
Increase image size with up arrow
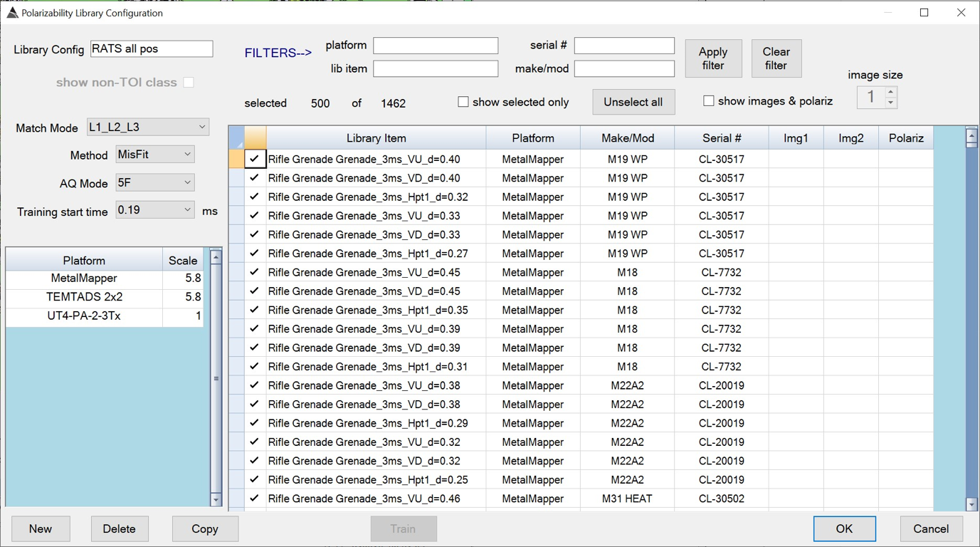tap(890, 92)
